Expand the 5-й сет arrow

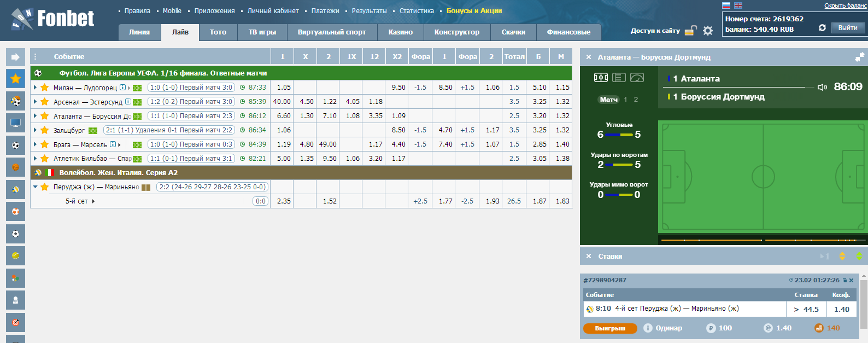[93, 201]
